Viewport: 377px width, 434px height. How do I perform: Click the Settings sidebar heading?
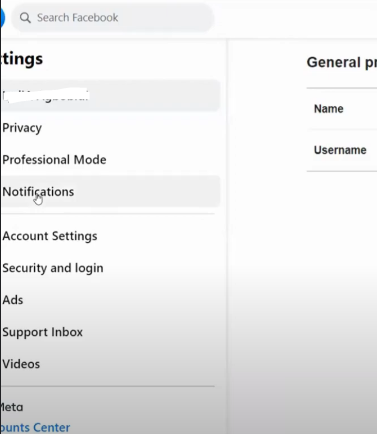[x=22, y=59]
